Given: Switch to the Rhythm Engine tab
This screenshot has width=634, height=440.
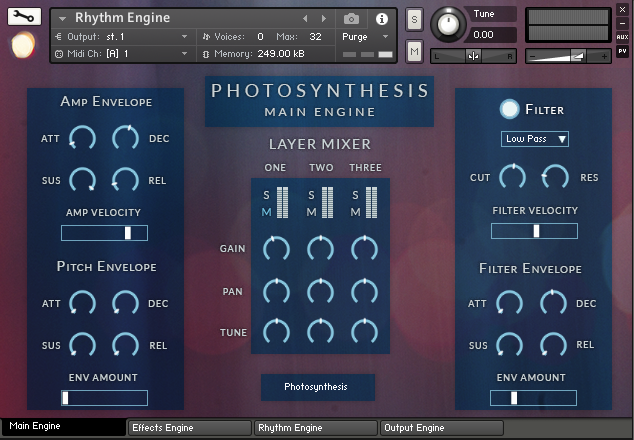Looking at the screenshot, I should pos(315,428).
